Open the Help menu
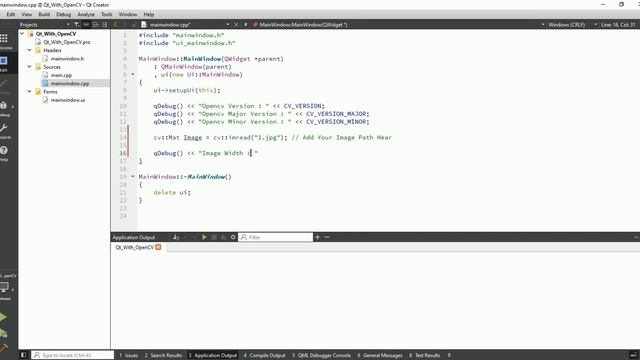The width and height of the screenshot is (640, 360). (x=149, y=14)
